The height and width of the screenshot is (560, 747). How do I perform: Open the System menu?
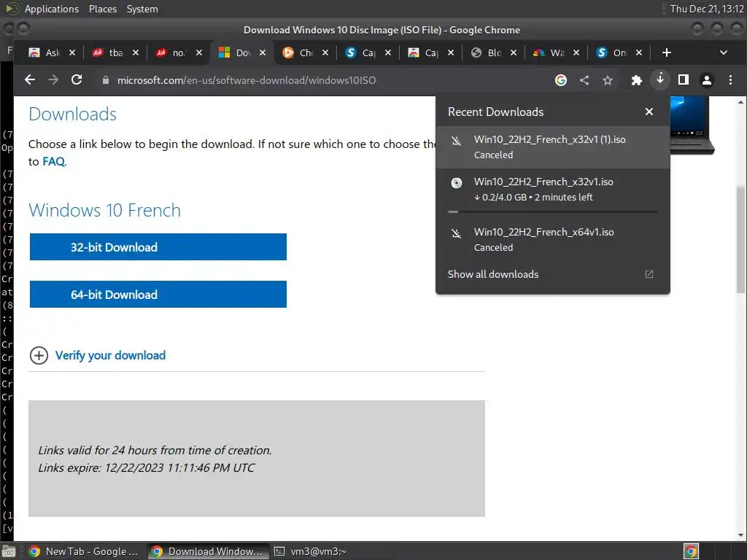pyautogui.click(x=142, y=9)
